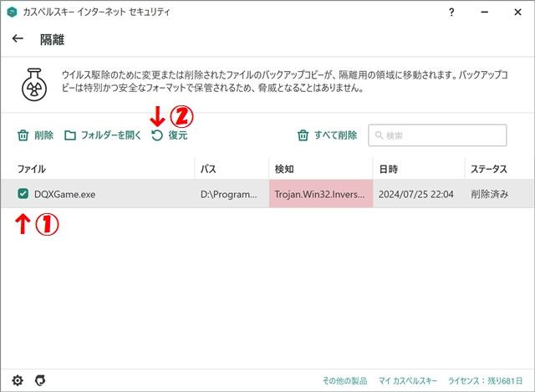Open folder via フォルダーを開く icon
535x392 pixels.
70,135
